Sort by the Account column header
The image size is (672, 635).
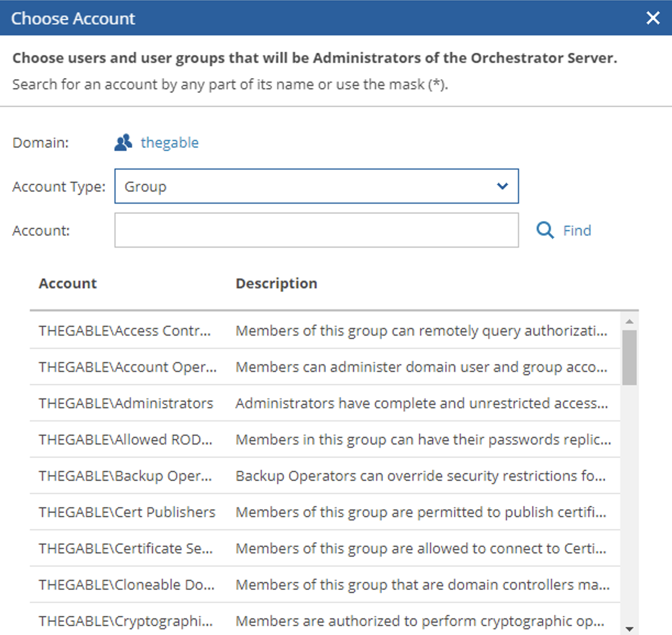68,283
